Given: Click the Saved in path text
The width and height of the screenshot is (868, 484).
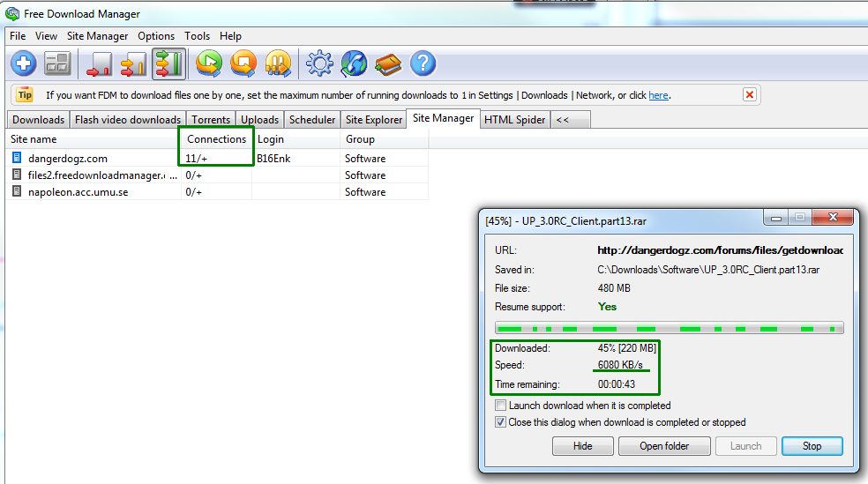Looking at the screenshot, I should pos(708,270).
